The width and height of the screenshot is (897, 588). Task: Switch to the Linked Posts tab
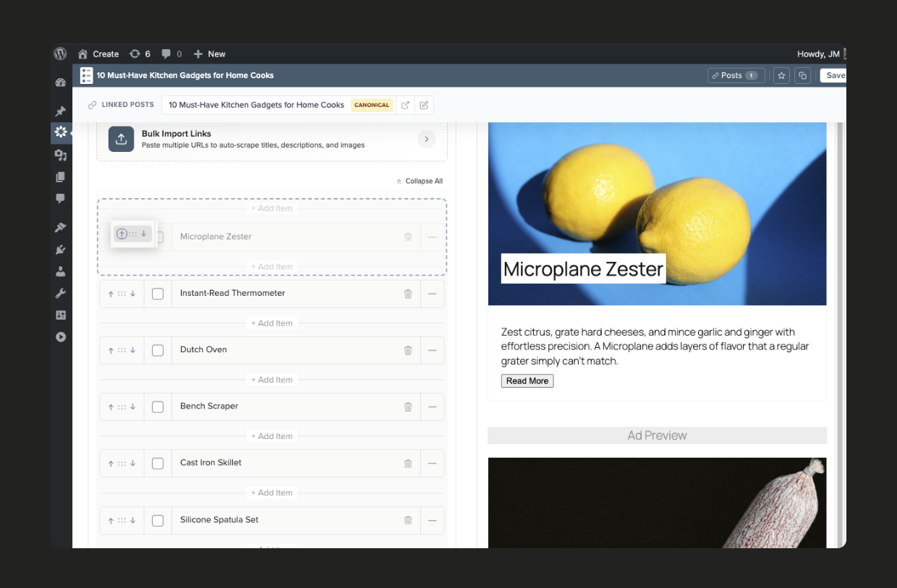click(x=120, y=105)
